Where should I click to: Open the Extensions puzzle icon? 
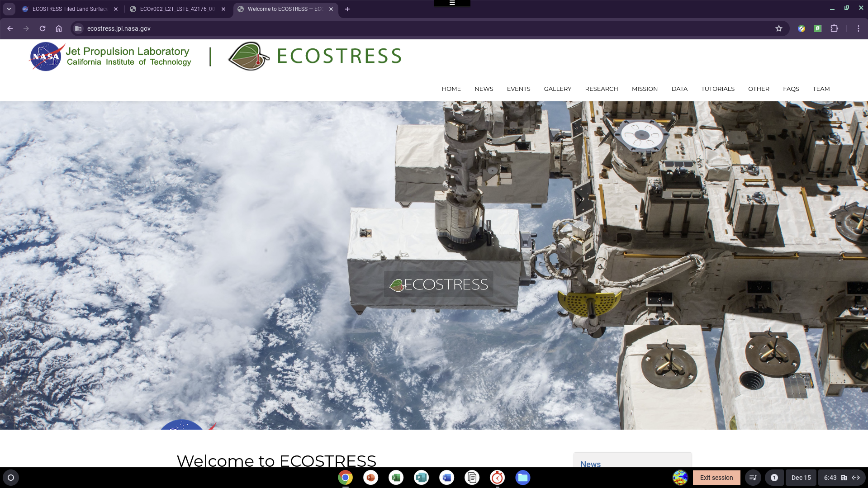pyautogui.click(x=834, y=28)
